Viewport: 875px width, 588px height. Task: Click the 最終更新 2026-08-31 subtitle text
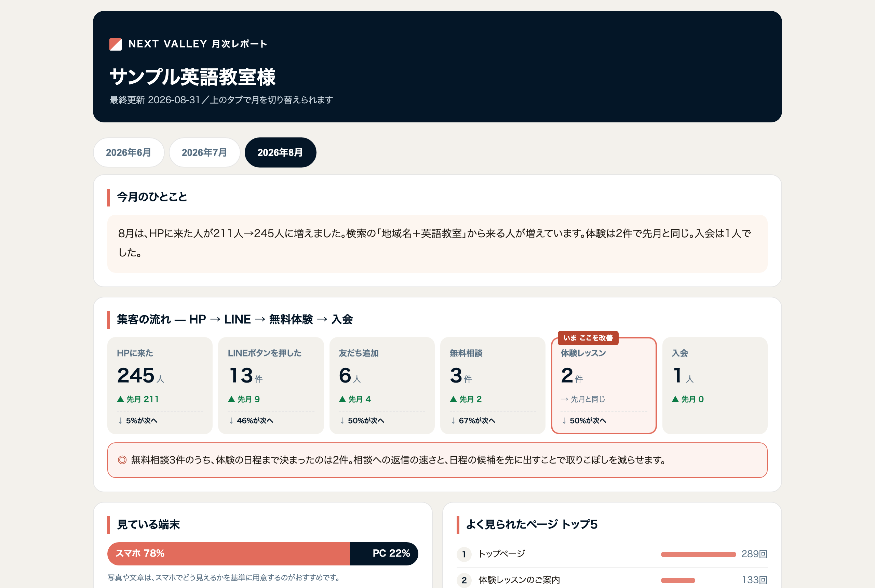click(x=221, y=100)
